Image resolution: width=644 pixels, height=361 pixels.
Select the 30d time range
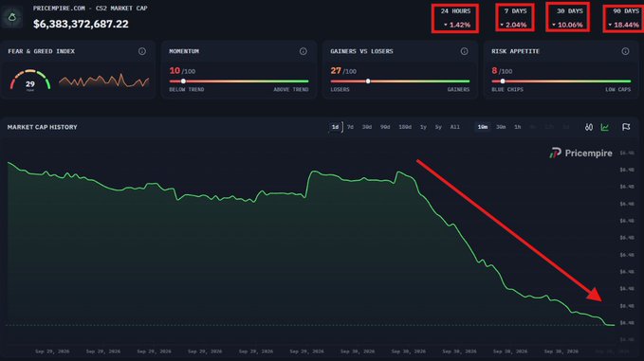(x=367, y=127)
